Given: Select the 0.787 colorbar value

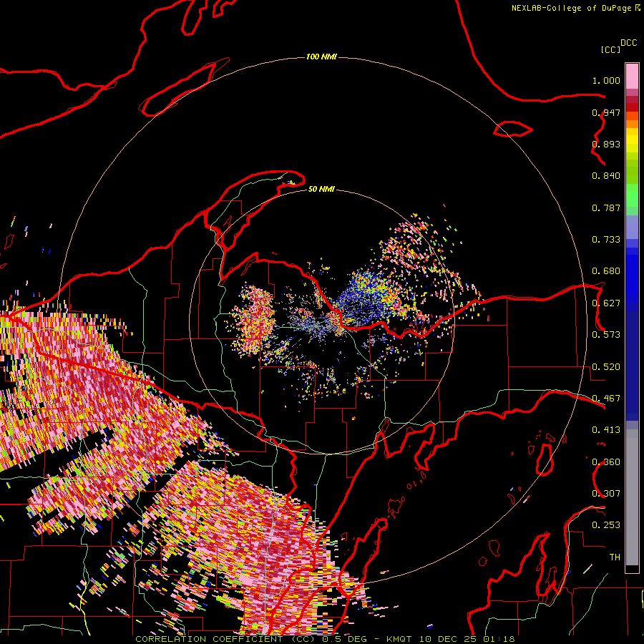Looking at the screenshot, I should 606,208.
